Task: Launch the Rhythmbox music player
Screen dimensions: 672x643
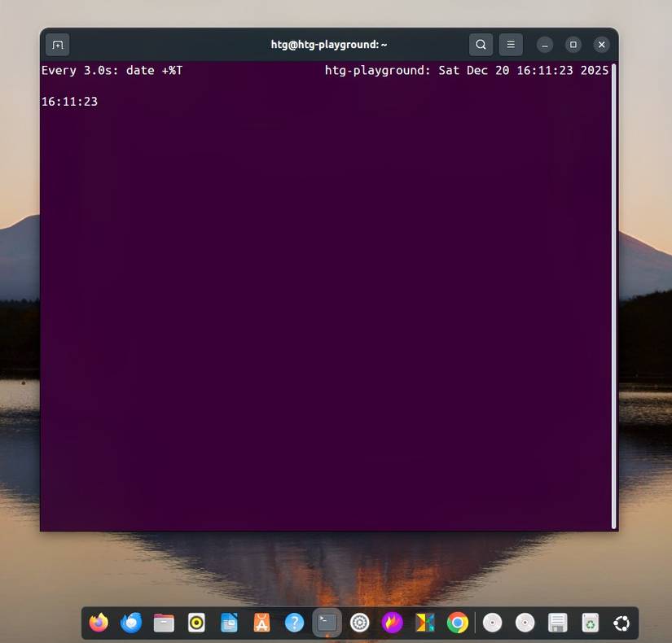Action: pyautogui.click(x=196, y=623)
